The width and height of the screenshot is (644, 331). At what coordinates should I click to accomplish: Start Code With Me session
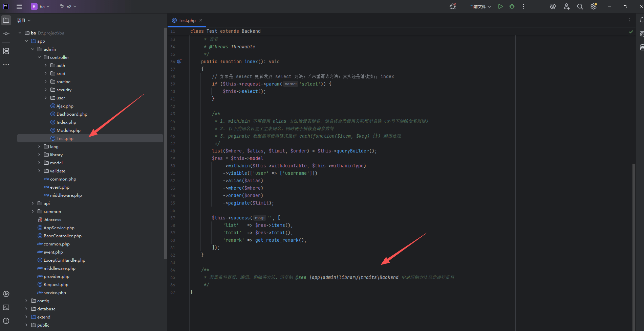tap(566, 6)
